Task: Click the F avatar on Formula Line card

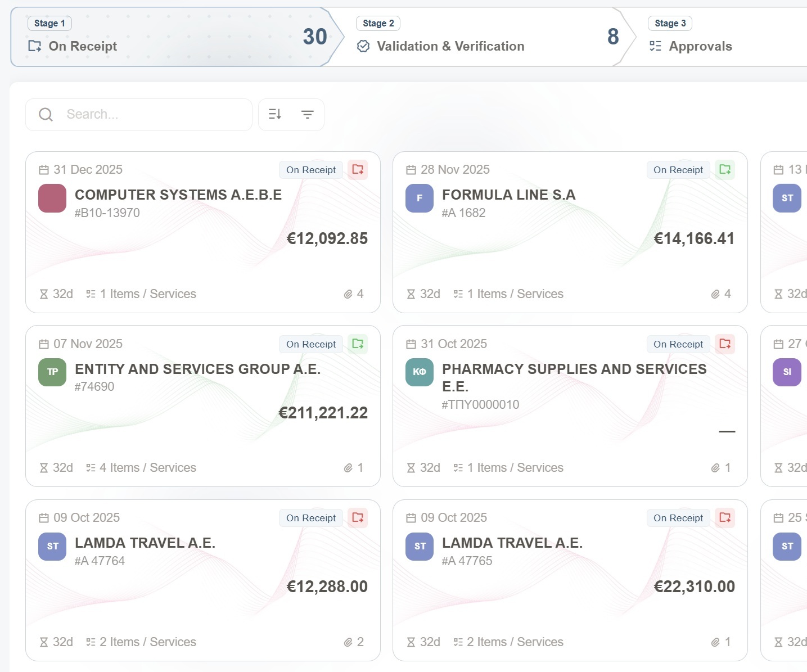Action: pyautogui.click(x=420, y=198)
